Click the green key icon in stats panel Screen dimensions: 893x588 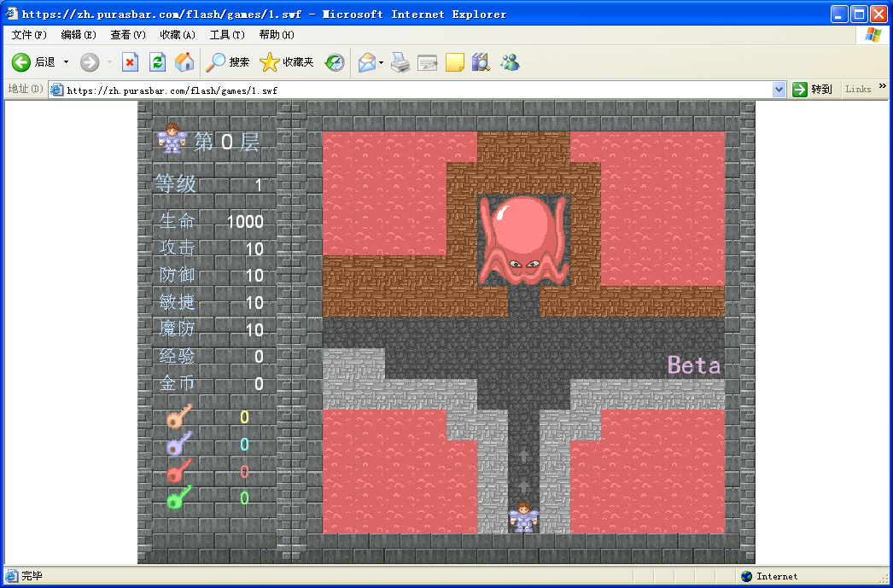coord(178,498)
